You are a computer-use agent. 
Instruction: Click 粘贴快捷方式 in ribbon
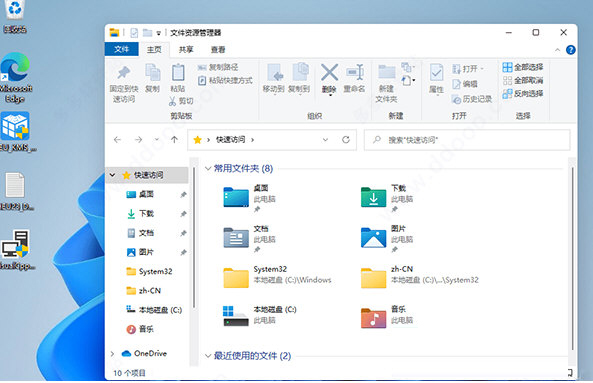click(225, 80)
